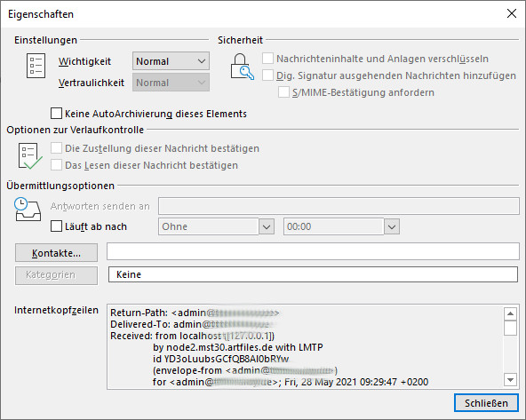This screenshot has width=526, height=420.
Task: Click the delivery inbox icon with clock
Action: [28, 210]
